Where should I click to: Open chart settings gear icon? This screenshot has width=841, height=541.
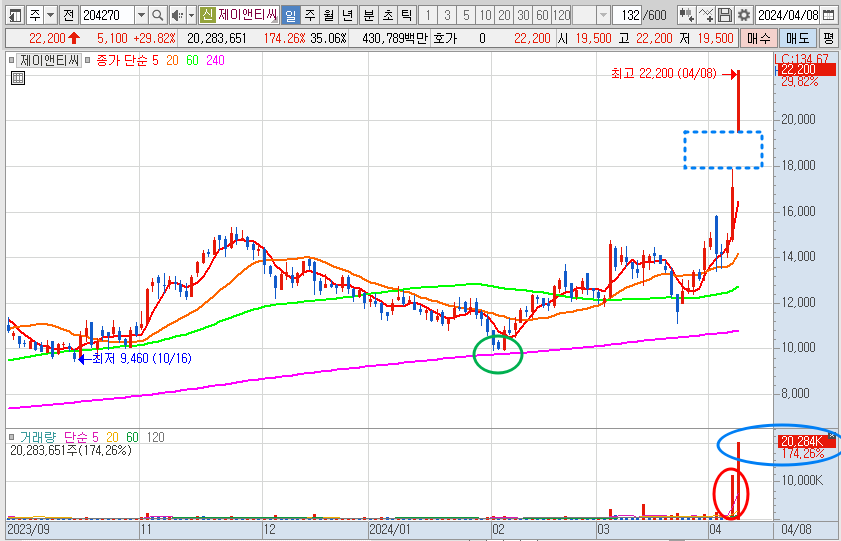tap(743, 15)
